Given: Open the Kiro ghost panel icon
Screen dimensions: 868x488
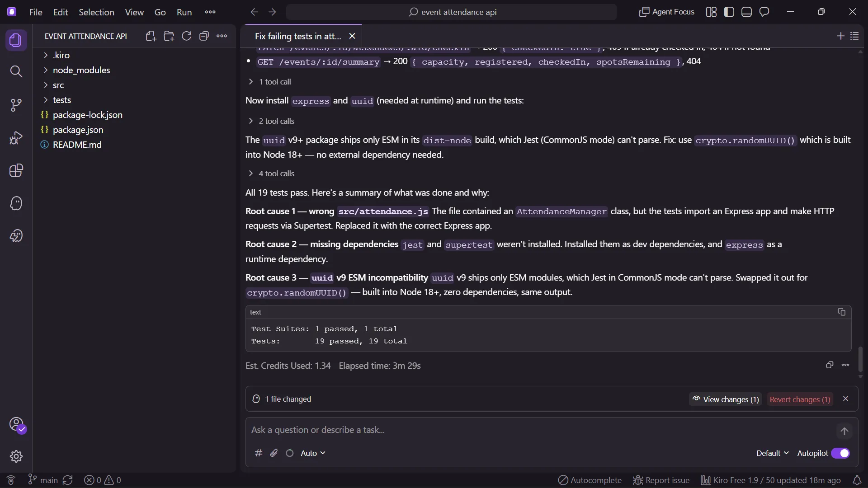Looking at the screenshot, I should point(16,203).
